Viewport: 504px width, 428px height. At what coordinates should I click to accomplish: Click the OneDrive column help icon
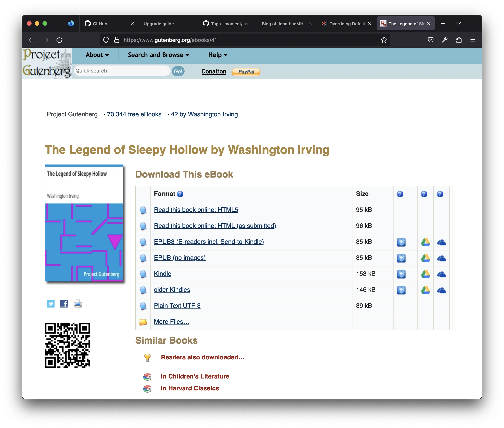440,194
